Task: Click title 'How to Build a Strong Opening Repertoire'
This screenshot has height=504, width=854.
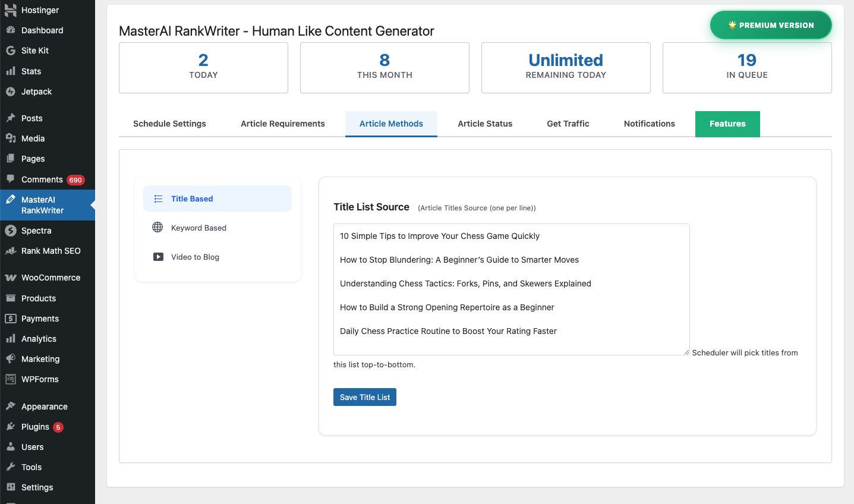Action: [447, 307]
